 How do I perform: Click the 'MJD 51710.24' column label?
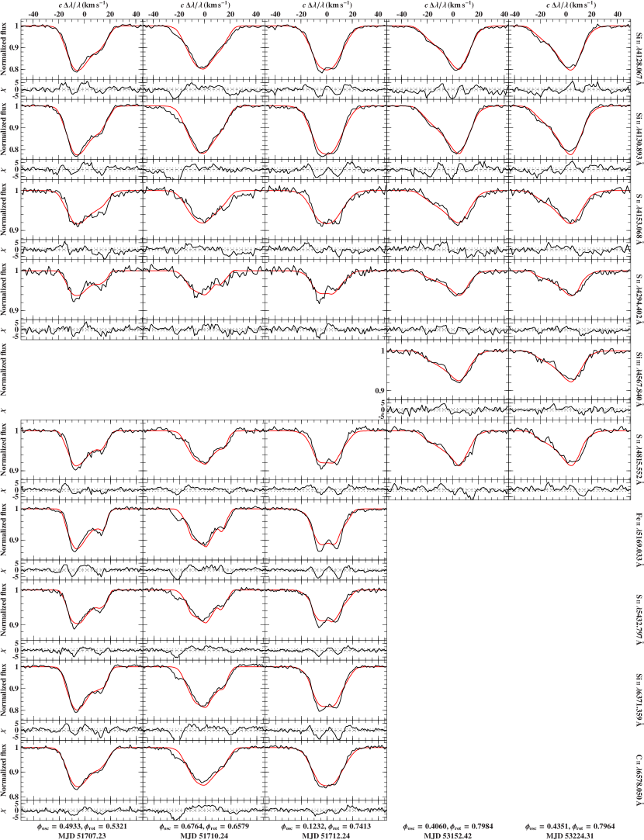pyautogui.click(x=203, y=835)
